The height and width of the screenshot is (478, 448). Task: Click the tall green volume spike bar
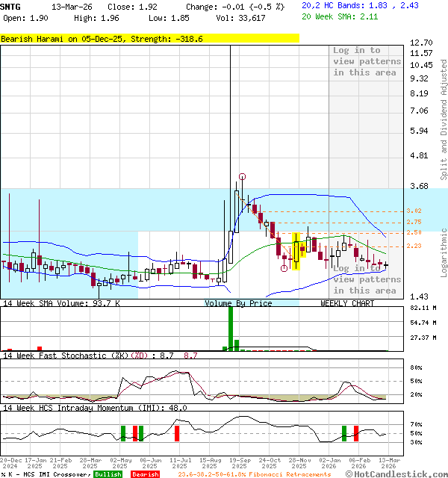click(231, 328)
